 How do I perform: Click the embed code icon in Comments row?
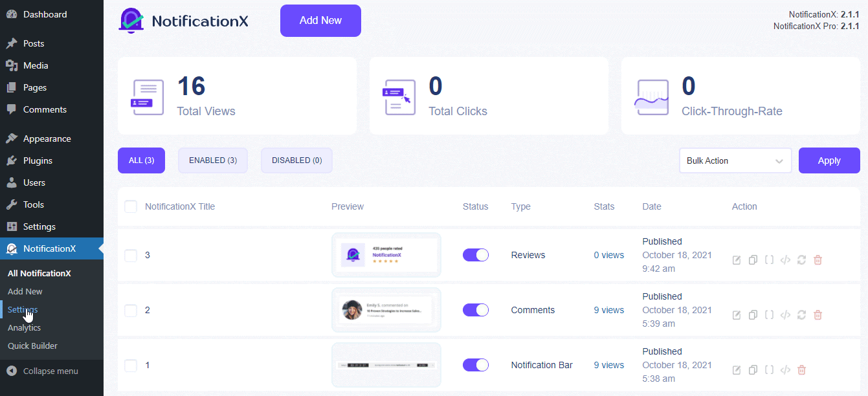[x=785, y=315]
